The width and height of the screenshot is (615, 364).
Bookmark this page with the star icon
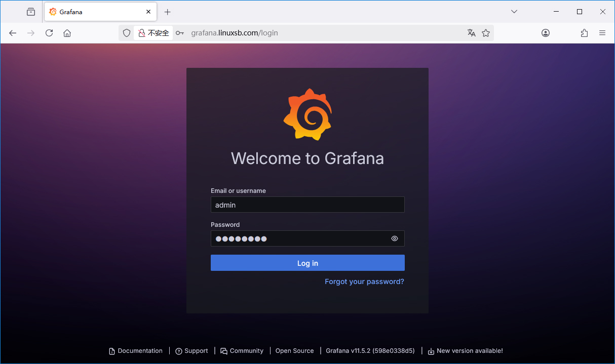(486, 33)
